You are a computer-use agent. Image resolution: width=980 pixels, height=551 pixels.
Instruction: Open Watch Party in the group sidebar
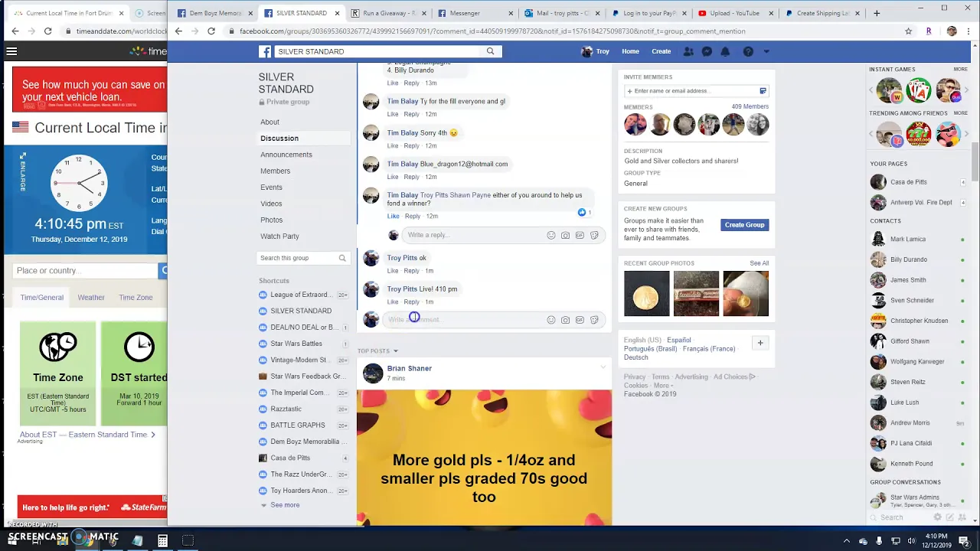click(x=279, y=236)
